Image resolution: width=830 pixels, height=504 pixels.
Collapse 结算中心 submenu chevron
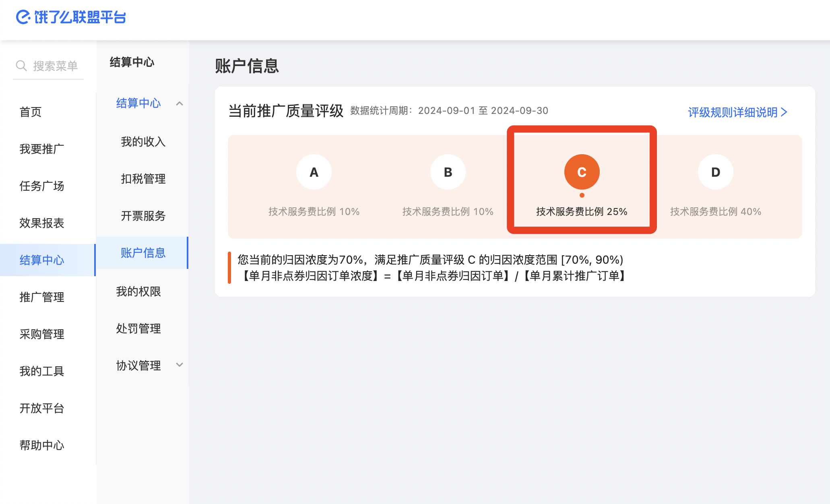pyautogui.click(x=180, y=103)
